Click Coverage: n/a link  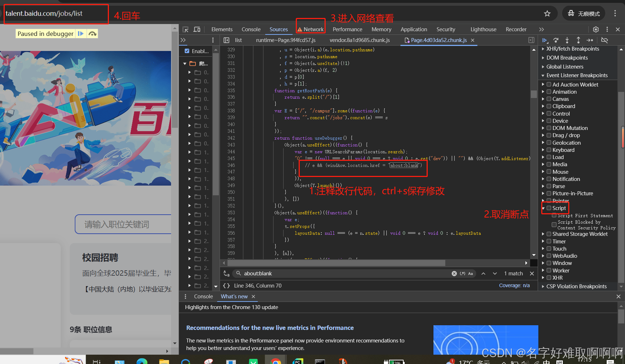click(514, 286)
